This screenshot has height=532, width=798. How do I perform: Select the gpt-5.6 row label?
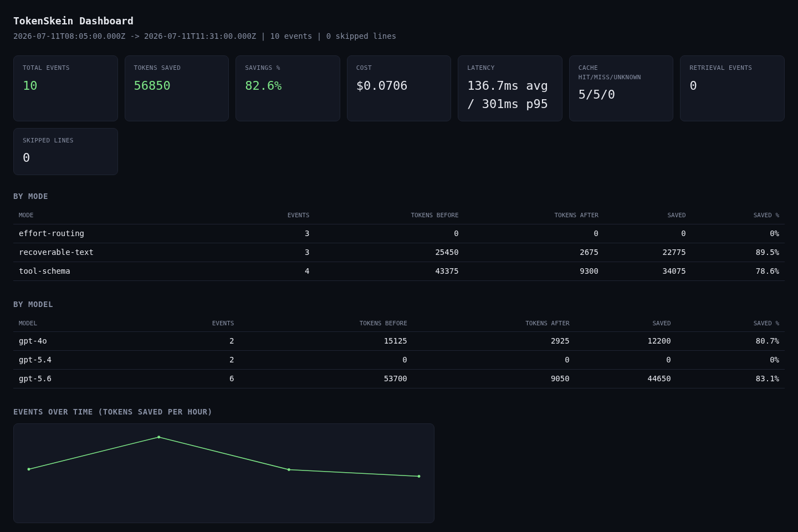[35, 378]
